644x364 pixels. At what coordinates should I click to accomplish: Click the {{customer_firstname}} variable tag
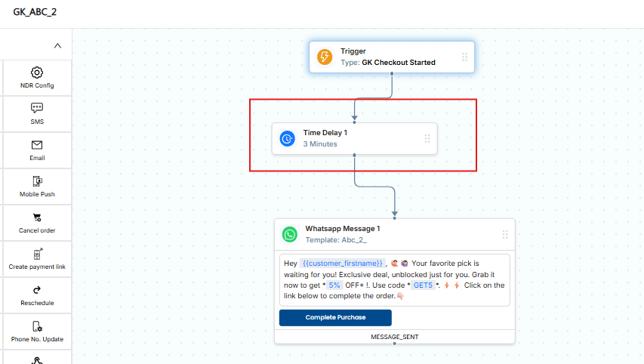pos(343,264)
